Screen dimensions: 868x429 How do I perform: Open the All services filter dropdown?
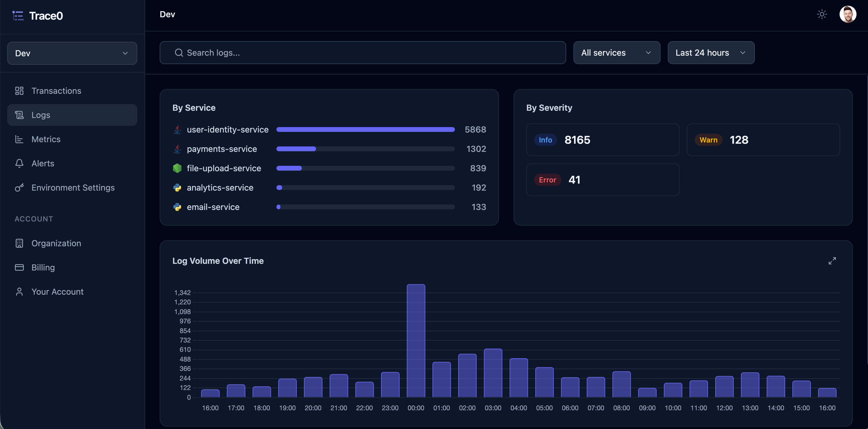click(x=617, y=53)
